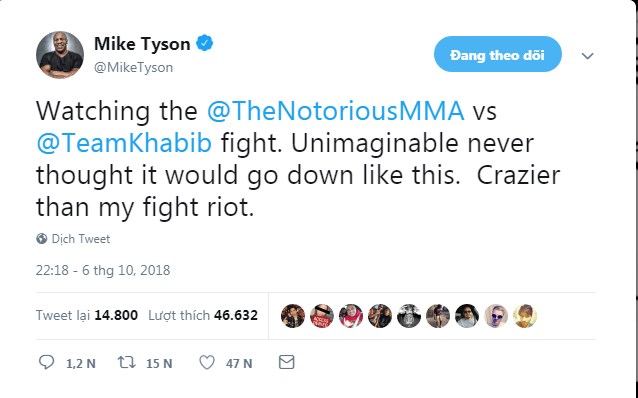This screenshot has height=398, width=638.
Task: Click the globe icon beside Dịch Tweet
Action: tap(42, 238)
